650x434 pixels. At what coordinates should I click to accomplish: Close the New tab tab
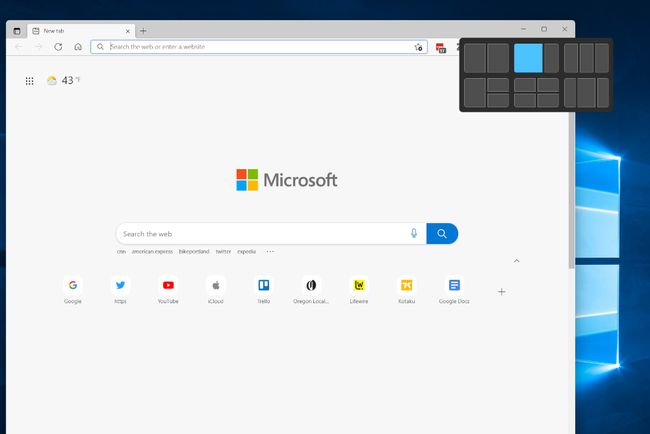point(128,31)
